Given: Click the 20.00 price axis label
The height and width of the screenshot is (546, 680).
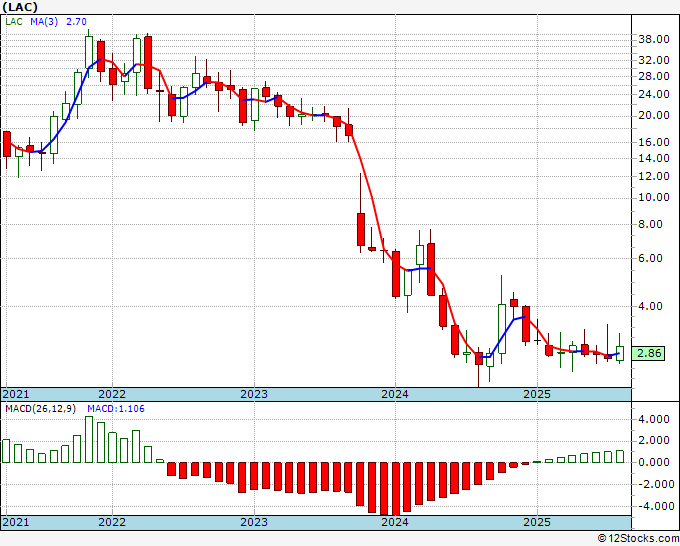Looking at the screenshot, I should point(654,115).
